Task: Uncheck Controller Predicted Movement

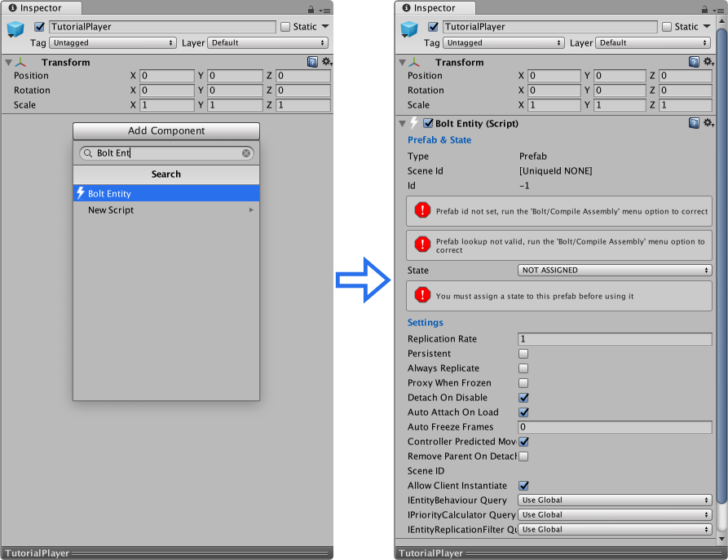Action: [x=523, y=442]
